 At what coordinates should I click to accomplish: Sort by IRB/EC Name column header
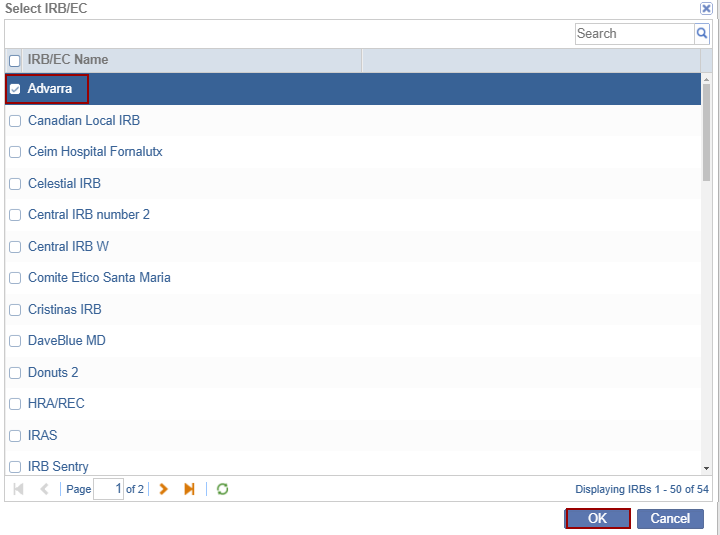pyautogui.click(x=68, y=60)
